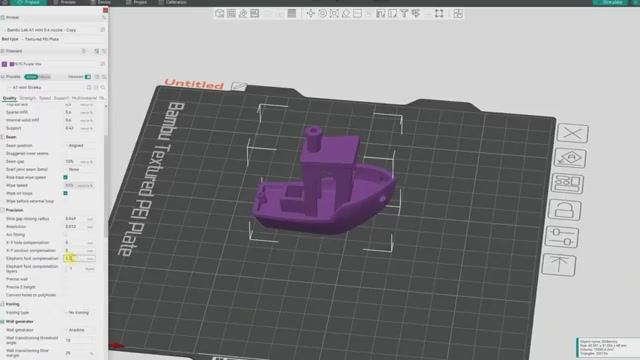
Task: Select the Support painting tool
Action: 381,13
